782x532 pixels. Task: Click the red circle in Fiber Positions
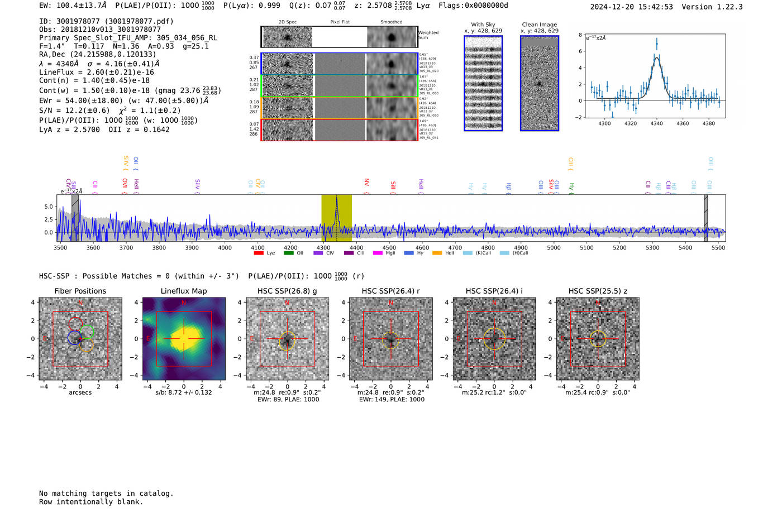click(x=75, y=323)
